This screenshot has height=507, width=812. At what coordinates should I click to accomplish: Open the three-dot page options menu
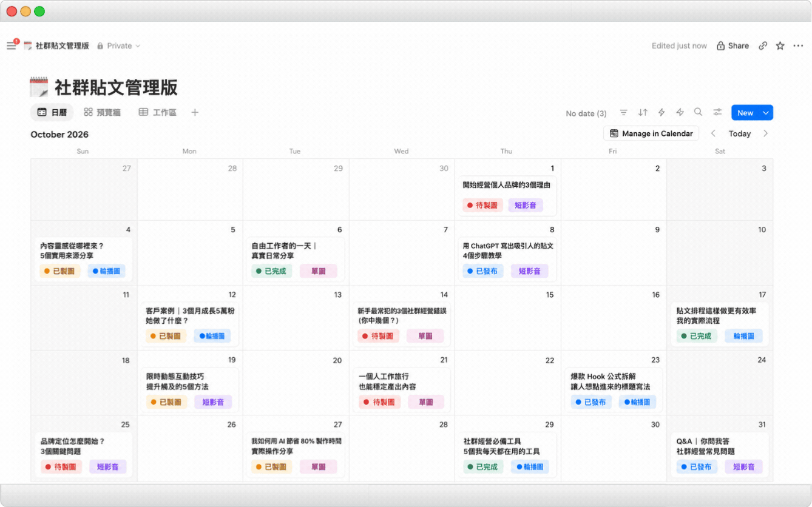(798, 45)
